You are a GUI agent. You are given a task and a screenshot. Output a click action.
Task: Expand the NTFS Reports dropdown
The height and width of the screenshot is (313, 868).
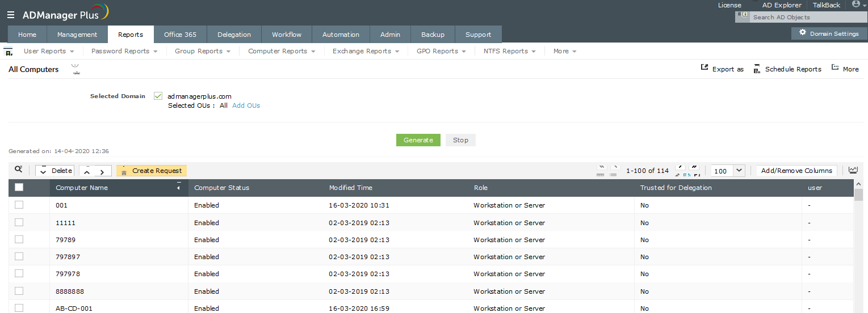(x=509, y=51)
